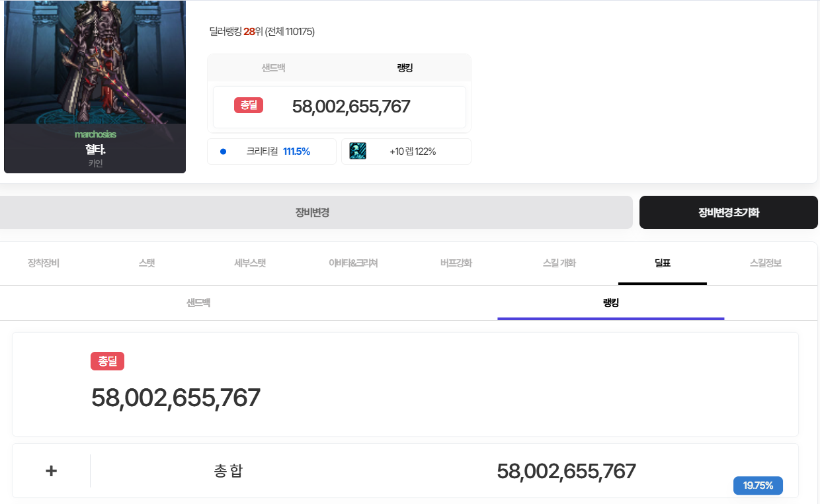The width and height of the screenshot is (820, 504).
Task: Open the 장착장비 tab
Action: (x=44, y=263)
